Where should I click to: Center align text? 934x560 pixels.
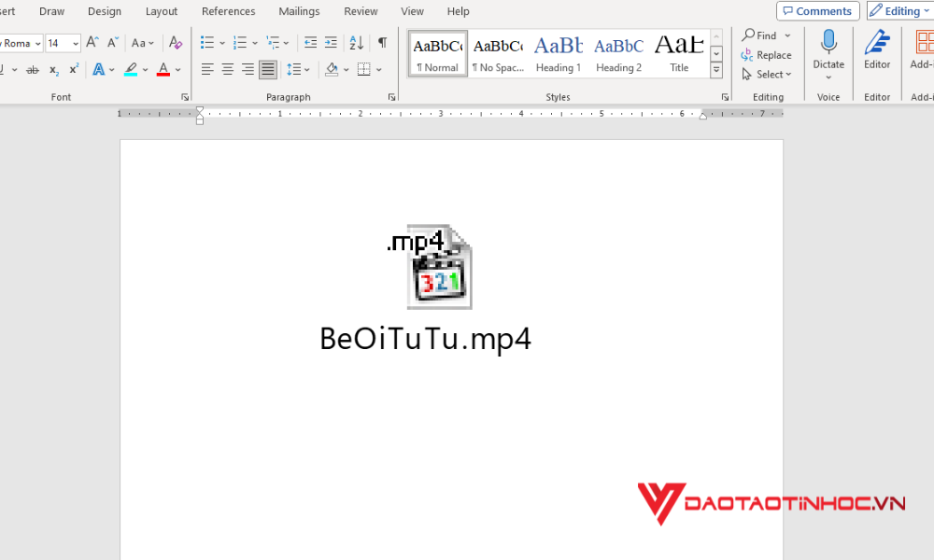pos(228,70)
